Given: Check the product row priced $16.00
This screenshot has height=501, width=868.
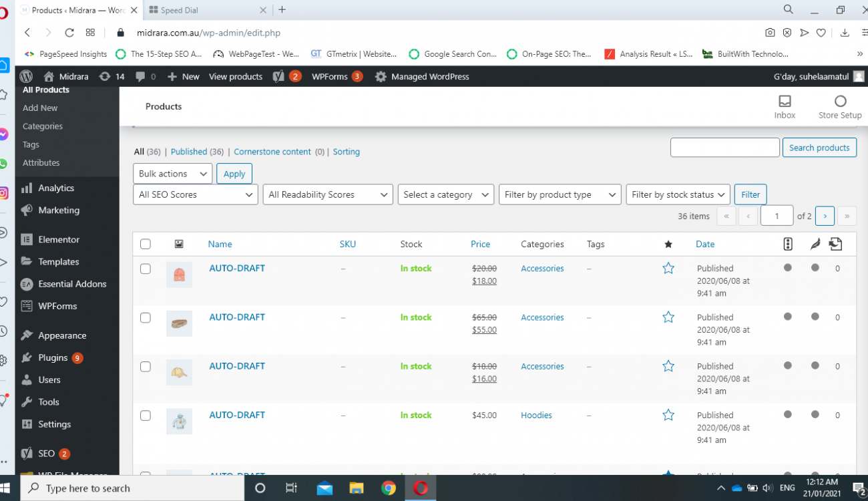Looking at the screenshot, I should pos(146,366).
